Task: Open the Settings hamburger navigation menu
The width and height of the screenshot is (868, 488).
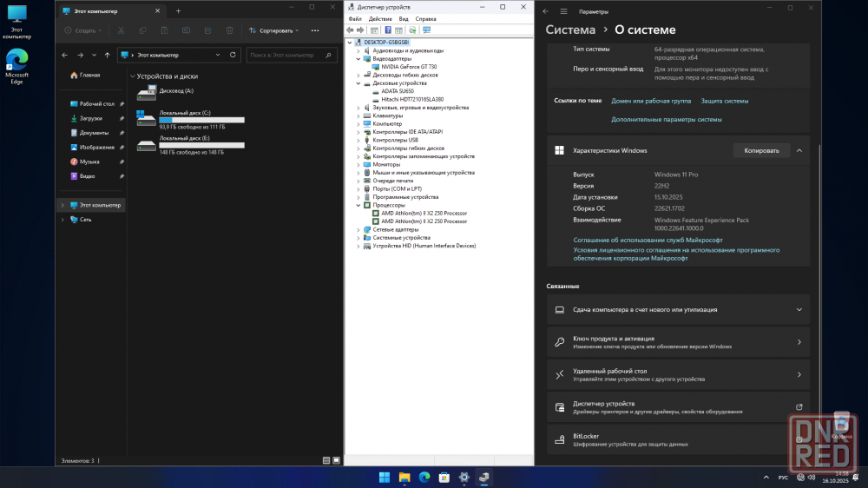Action: (563, 12)
